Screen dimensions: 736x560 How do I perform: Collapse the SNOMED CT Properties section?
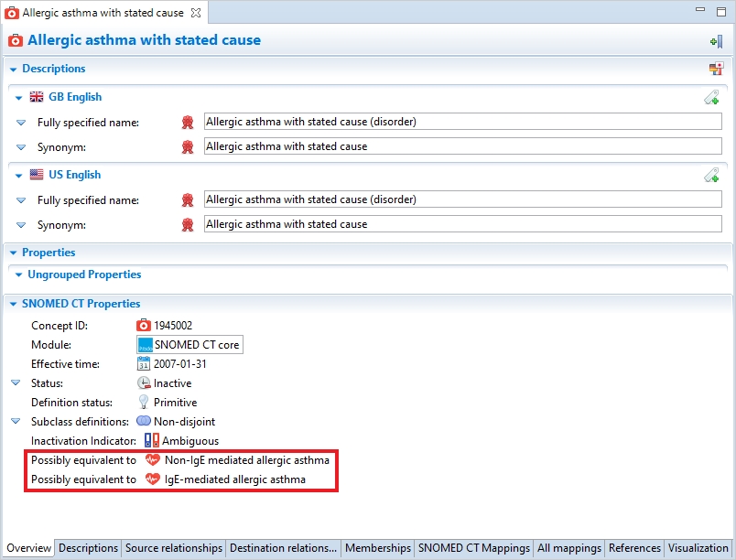tap(13, 304)
